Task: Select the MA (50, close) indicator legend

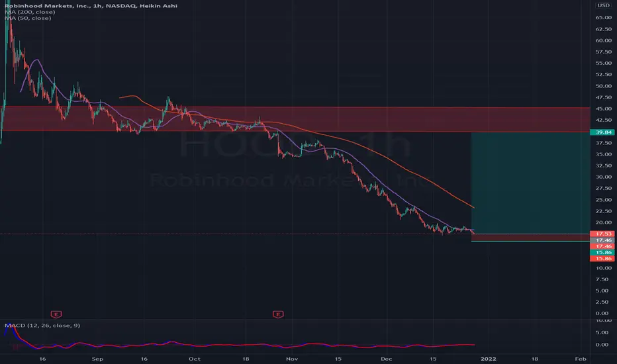Action: [x=28, y=18]
